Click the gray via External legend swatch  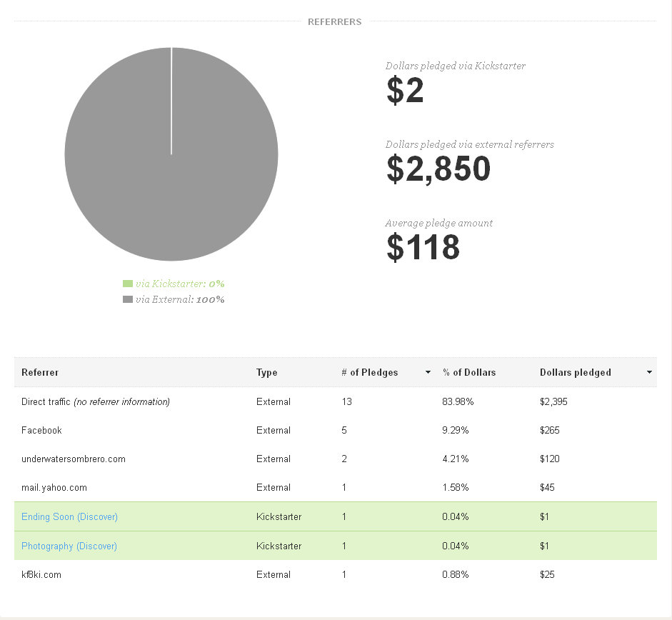[128, 299]
